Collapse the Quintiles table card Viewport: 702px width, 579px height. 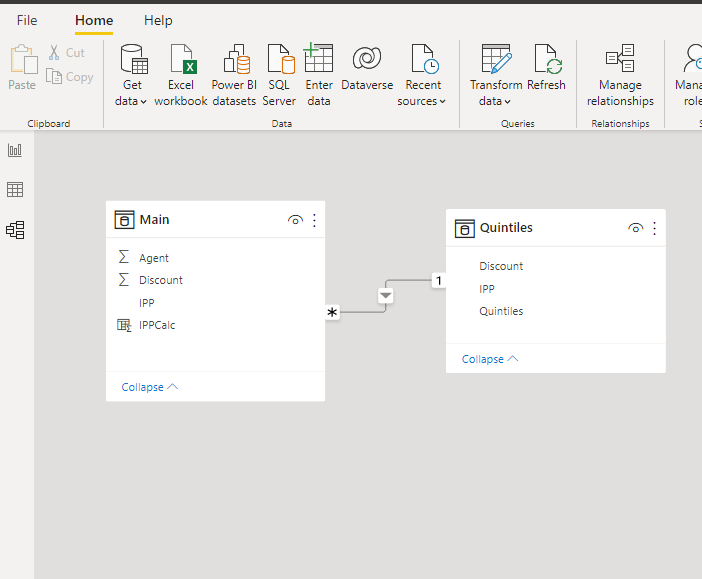[490, 359]
